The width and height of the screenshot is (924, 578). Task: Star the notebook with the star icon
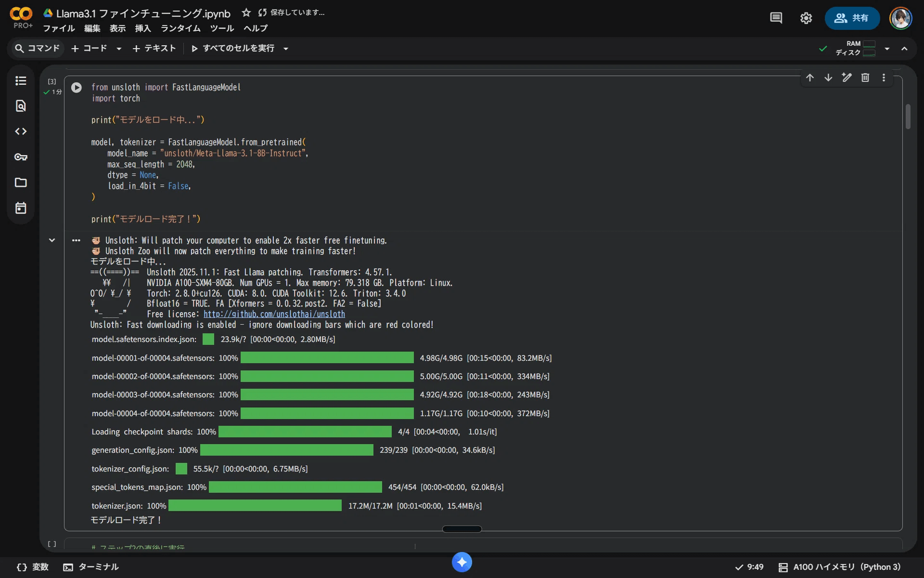click(246, 13)
